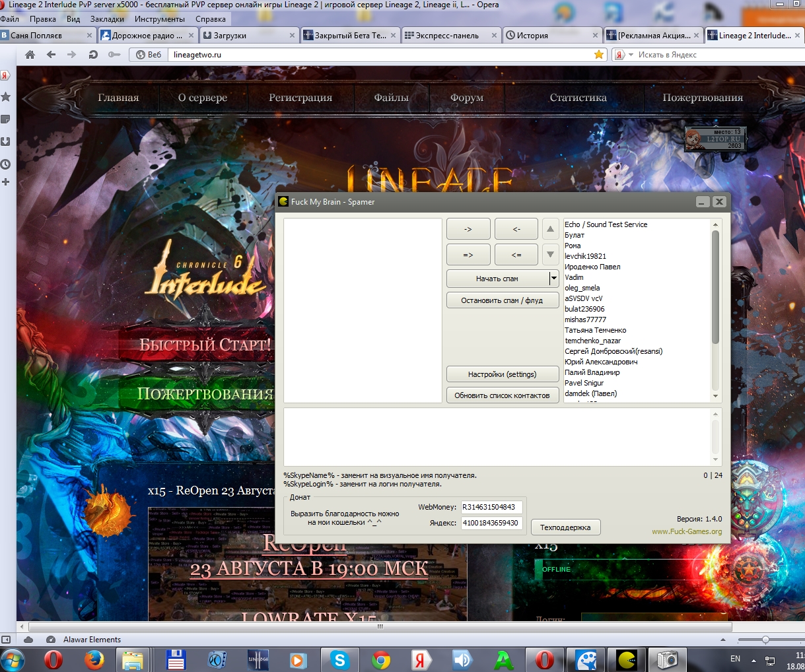
Task: Switch to the История tab
Action: click(x=553, y=36)
